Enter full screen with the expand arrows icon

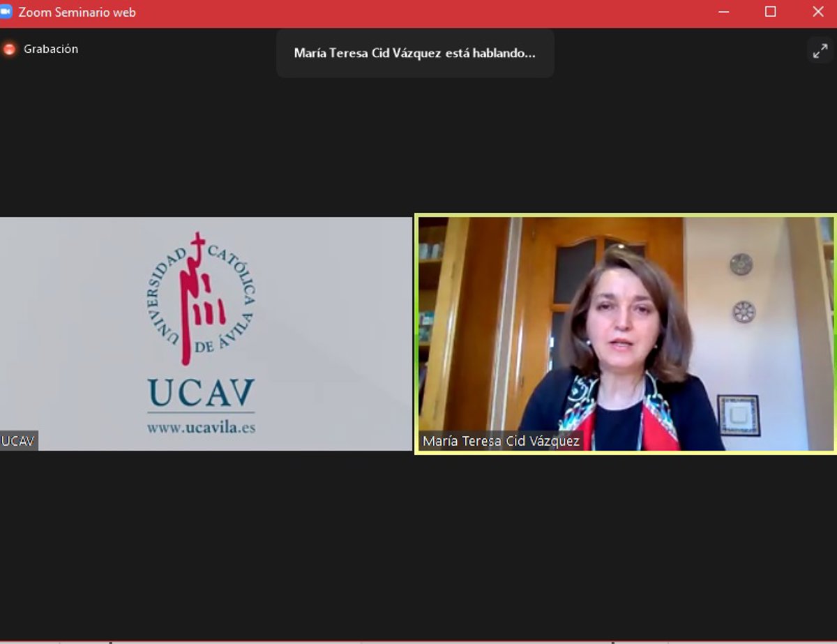pos(820,50)
